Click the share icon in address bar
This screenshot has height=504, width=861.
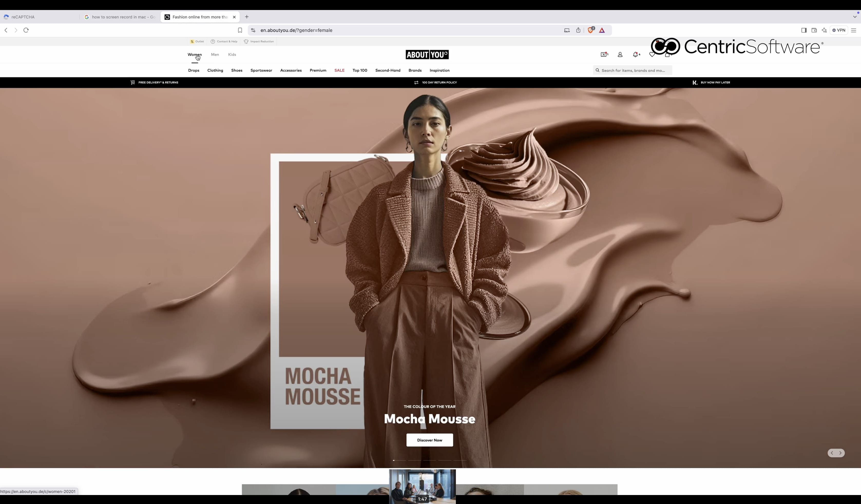(578, 30)
